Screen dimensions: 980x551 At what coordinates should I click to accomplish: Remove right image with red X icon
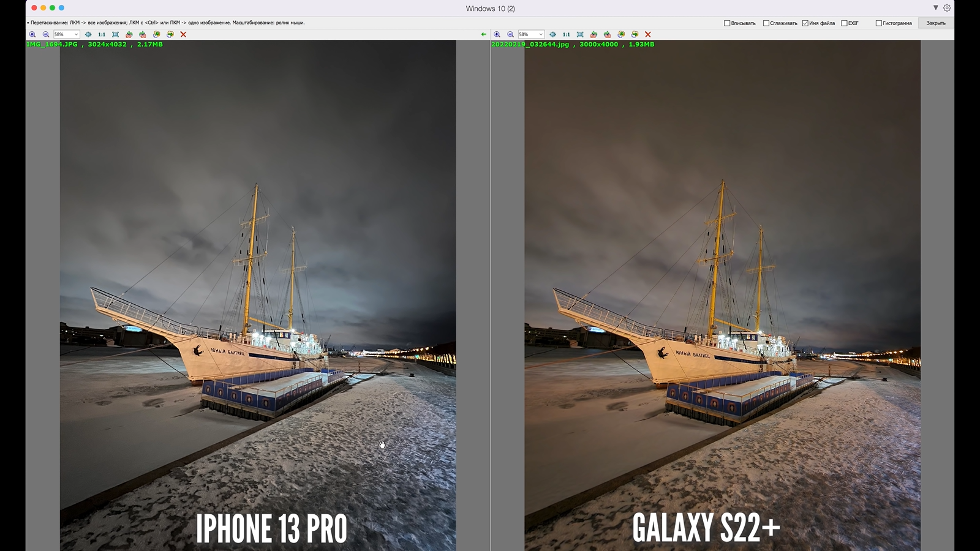click(648, 34)
